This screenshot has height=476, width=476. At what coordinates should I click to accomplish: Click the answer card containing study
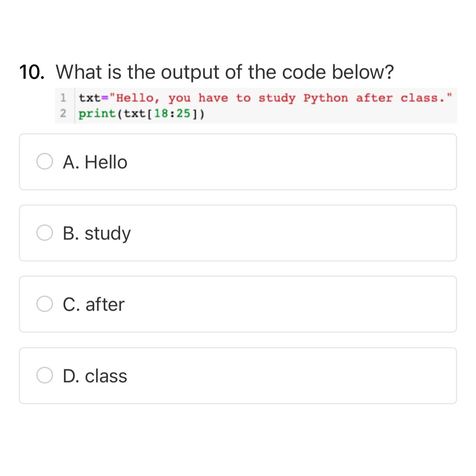click(238, 233)
